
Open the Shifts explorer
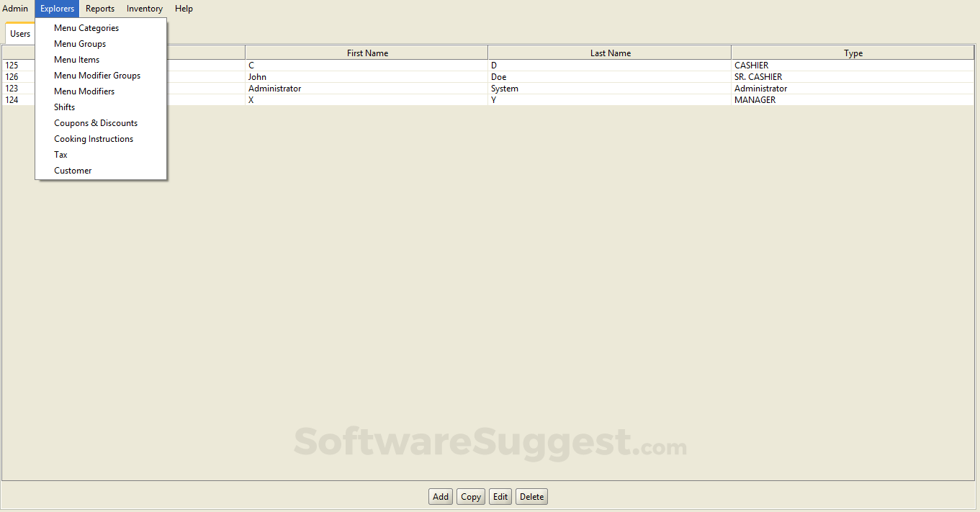[64, 107]
